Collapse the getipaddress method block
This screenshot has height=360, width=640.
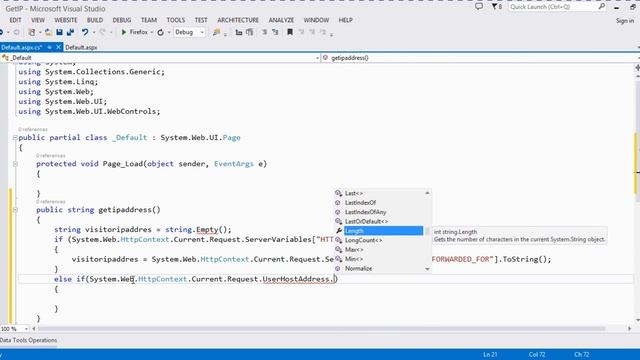(15, 210)
